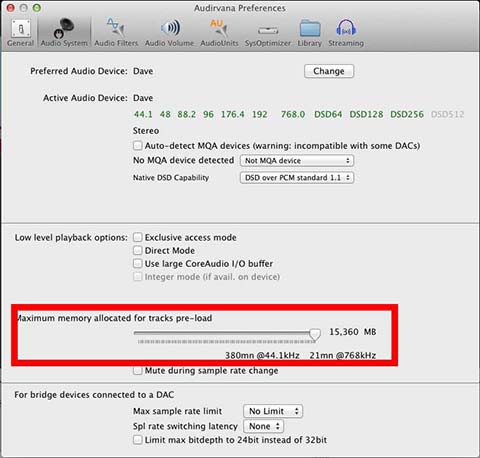Screen dimensions: 480x458
Task: Click the DSD128 label
Action: (x=366, y=114)
